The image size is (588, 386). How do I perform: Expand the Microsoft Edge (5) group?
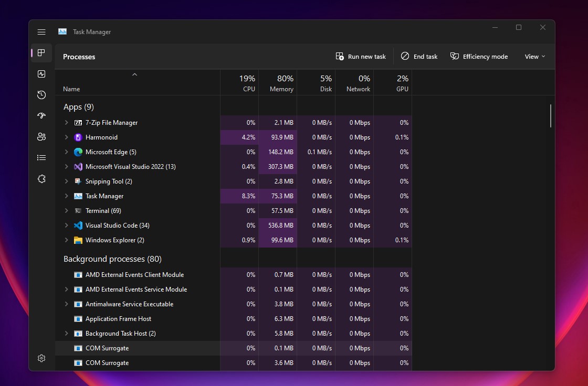tap(66, 152)
